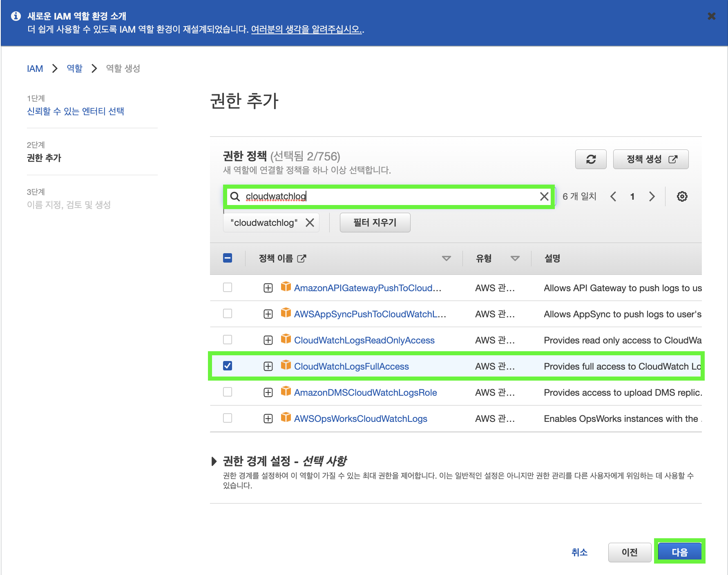Screen dimensions: 728x575
Task: Open AmazonDMSCloudWatchLogsRole policy link
Action: tap(365, 393)
